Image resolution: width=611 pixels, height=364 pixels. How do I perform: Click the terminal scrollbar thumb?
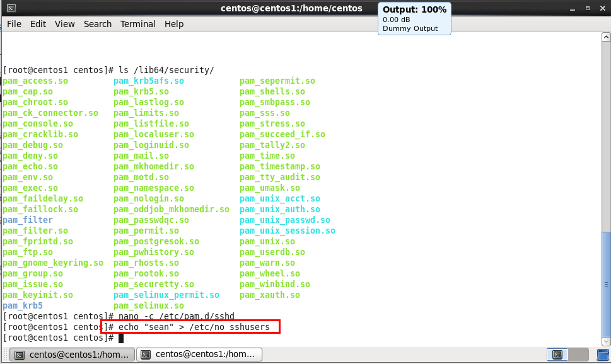606,284
